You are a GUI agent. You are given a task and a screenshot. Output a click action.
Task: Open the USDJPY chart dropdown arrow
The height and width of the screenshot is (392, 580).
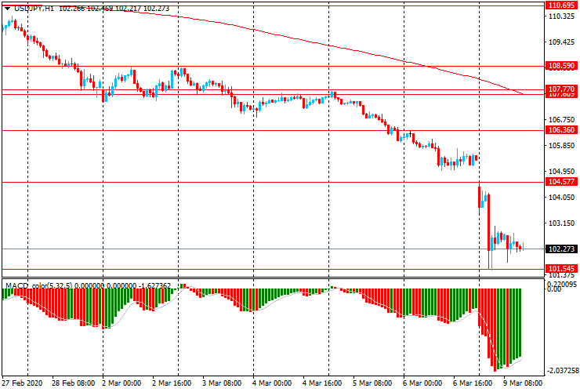coord(8,9)
